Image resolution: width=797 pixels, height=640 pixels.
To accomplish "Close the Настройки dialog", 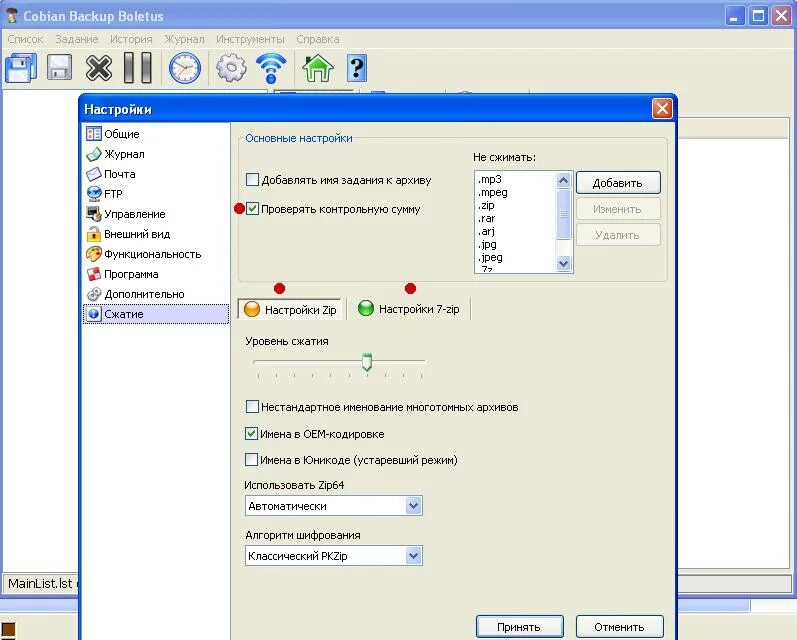I will [x=662, y=108].
